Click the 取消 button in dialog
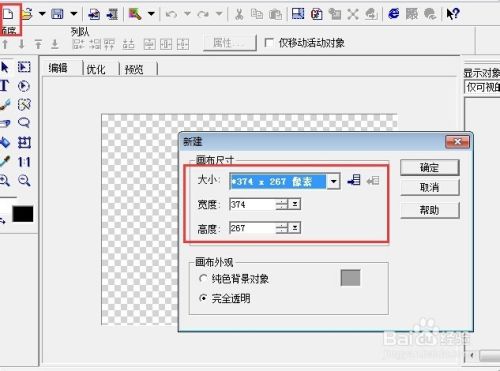This screenshot has height=371, width=500. (429, 187)
